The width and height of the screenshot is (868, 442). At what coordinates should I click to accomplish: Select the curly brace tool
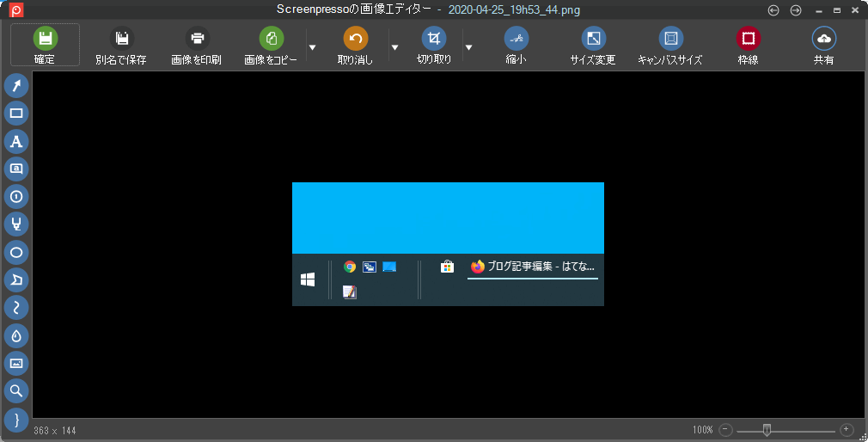click(x=16, y=420)
